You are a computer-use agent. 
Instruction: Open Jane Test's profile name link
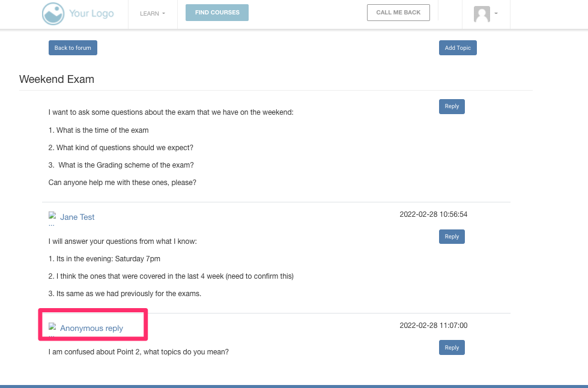[x=77, y=217]
